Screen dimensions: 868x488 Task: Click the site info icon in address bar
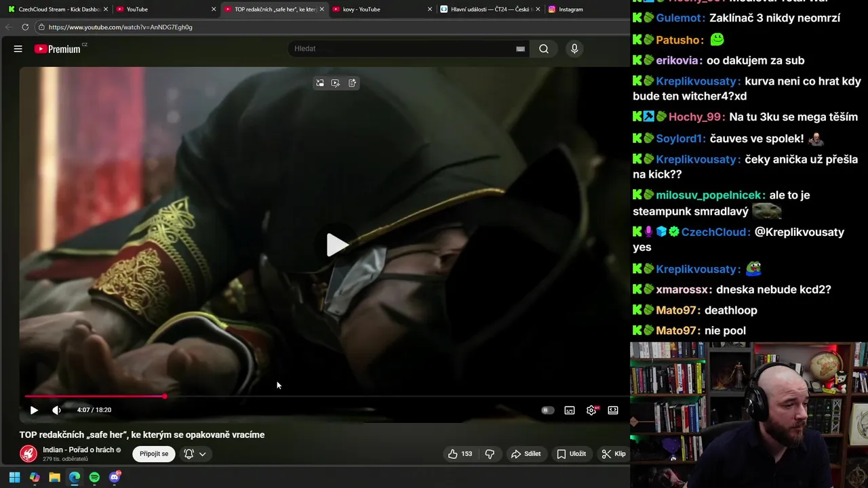click(41, 27)
